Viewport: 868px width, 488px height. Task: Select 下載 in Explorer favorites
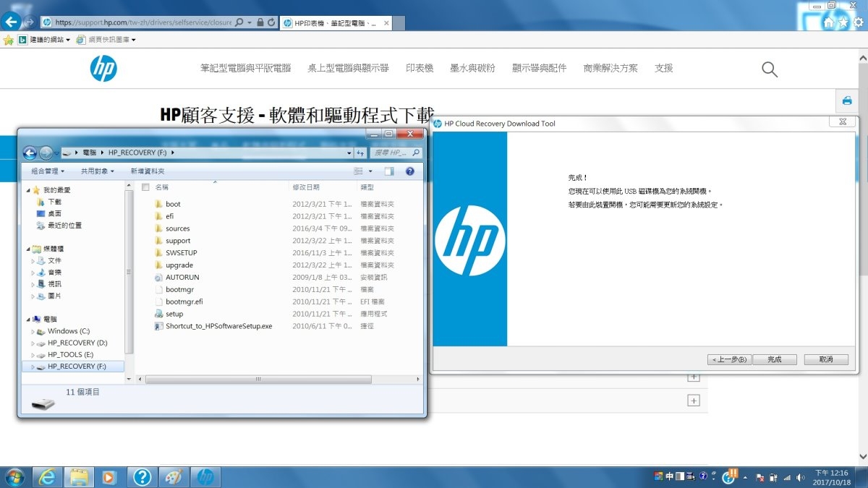[x=54, y=202]
